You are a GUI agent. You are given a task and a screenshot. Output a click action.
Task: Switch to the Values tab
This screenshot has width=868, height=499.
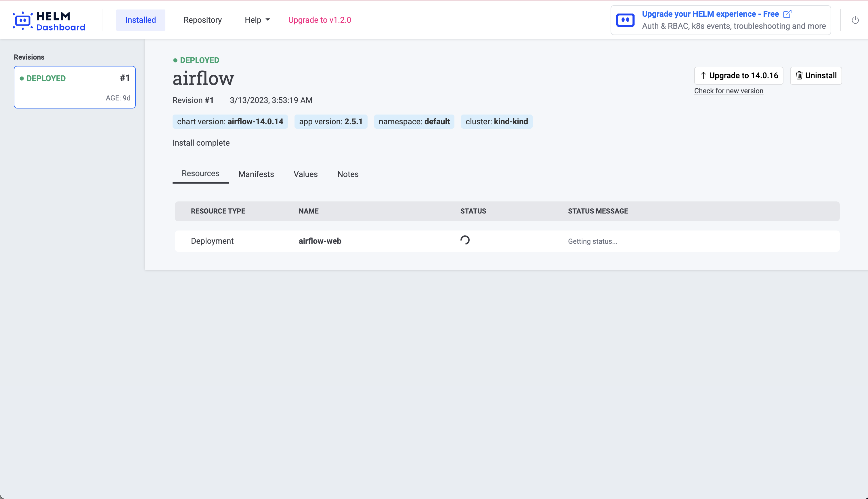pos(305,174)
